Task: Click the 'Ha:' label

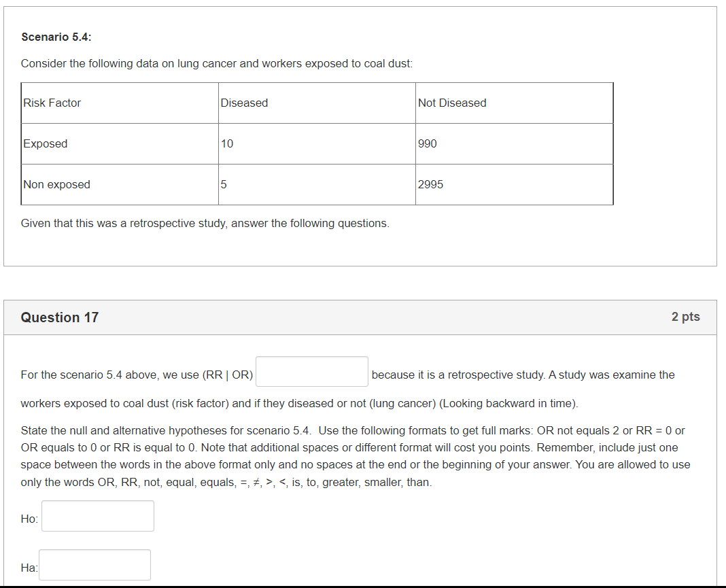Action: pyautogui.click(x=29, y=568)
